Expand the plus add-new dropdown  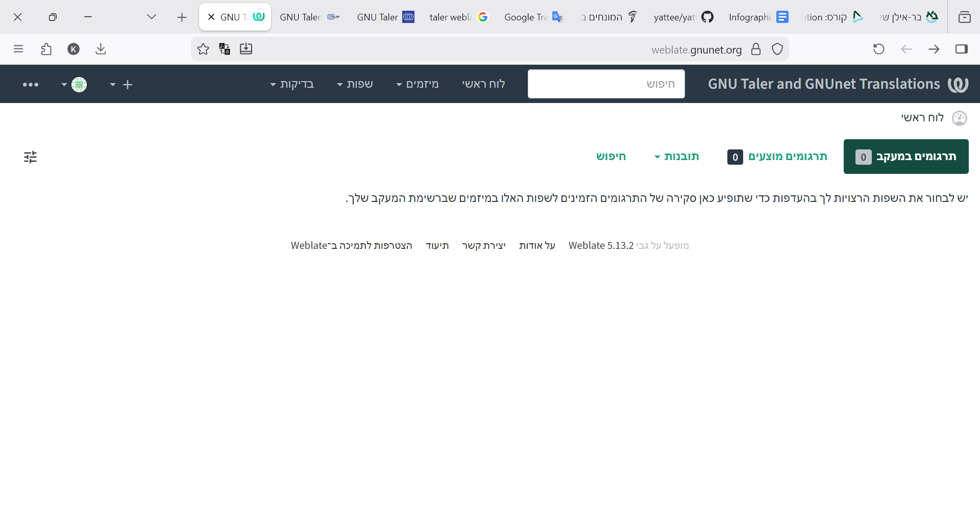pyautogui.click(x=121, y=85)
